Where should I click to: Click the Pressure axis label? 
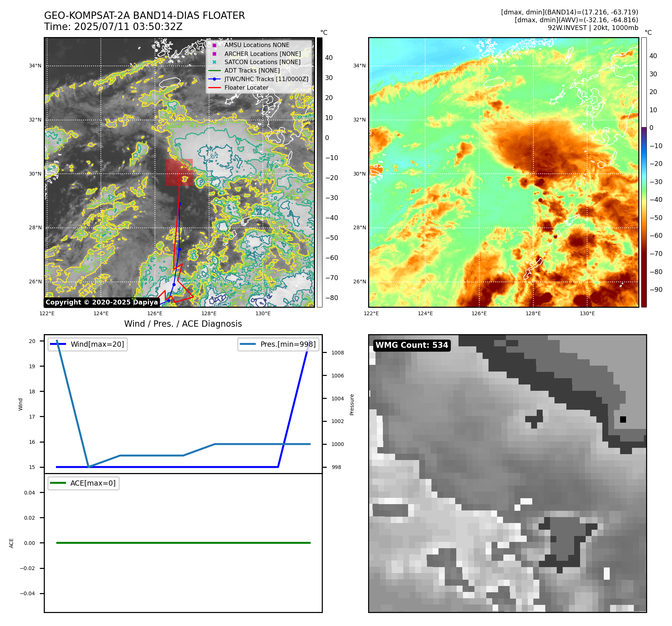[352, 404]
